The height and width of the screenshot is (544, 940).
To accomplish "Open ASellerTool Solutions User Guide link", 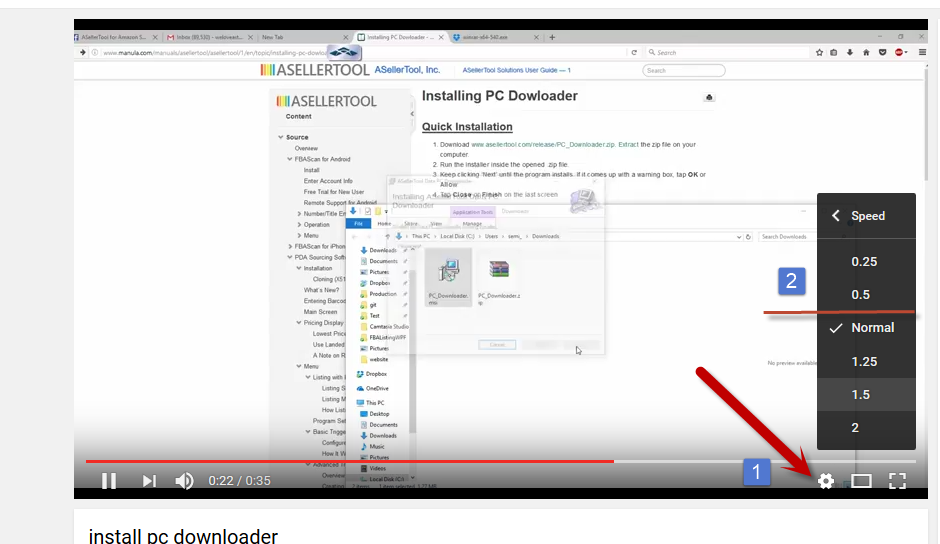I will point(516,70).
